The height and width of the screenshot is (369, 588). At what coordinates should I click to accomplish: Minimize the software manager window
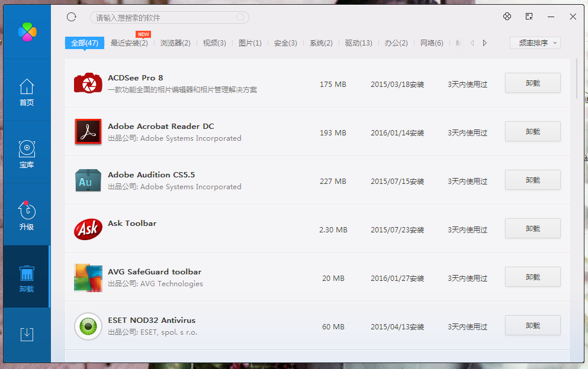pos(551,17)
